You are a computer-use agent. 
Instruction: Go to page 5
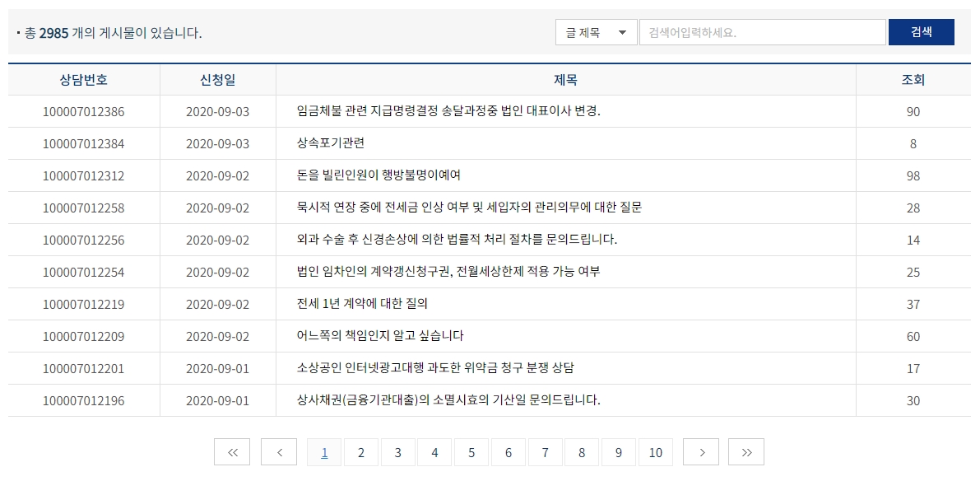point(471,452)
